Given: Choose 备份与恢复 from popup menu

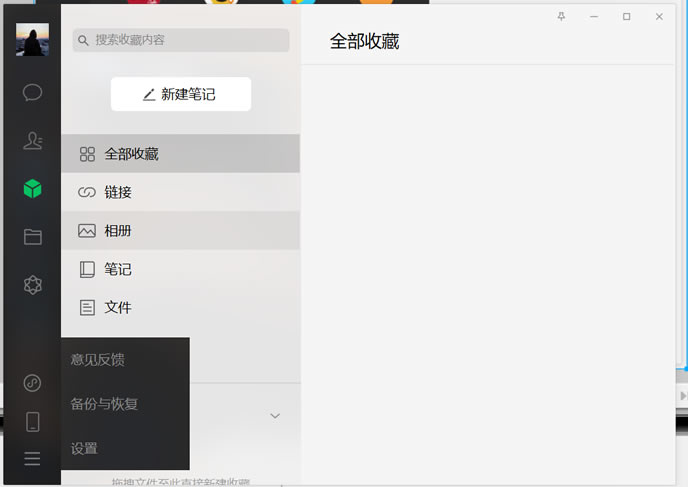Looking at the screenshot, I should click(125, 404).
